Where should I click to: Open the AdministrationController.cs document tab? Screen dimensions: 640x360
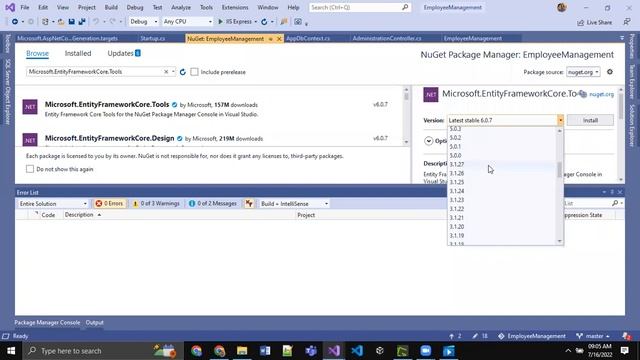(x=387, y=39)
